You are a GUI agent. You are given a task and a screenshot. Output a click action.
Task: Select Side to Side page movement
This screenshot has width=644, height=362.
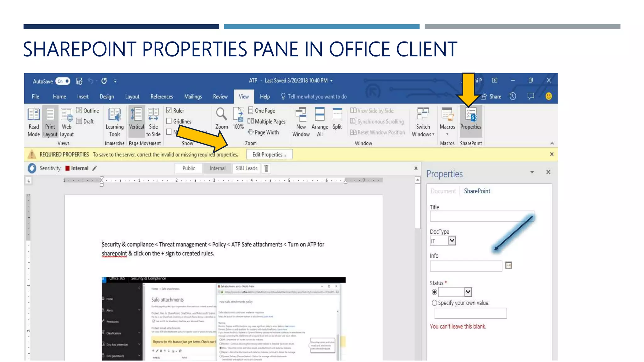(153, 122)
